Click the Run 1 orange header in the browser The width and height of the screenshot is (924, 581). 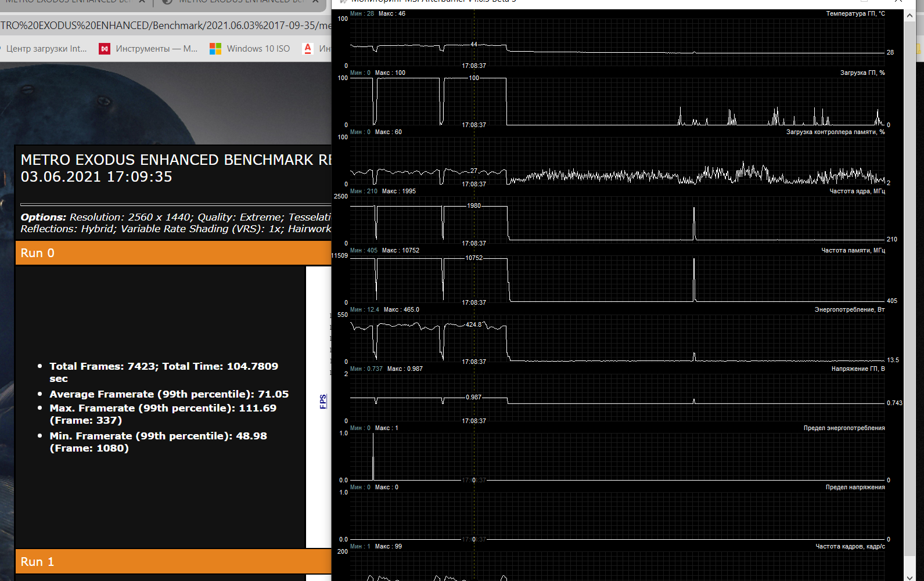pyautogui.click(x=173, y=562)
